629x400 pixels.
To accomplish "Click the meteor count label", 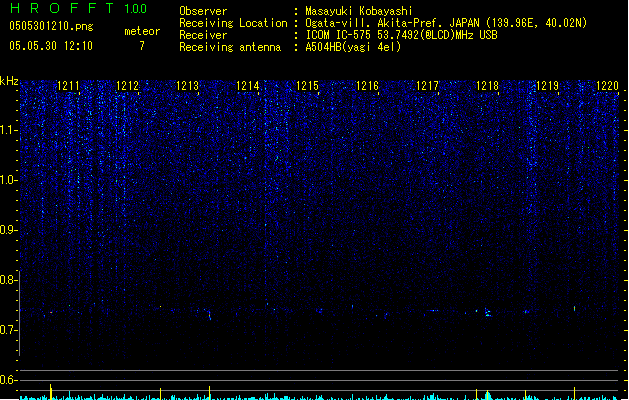I will [142, 31].
